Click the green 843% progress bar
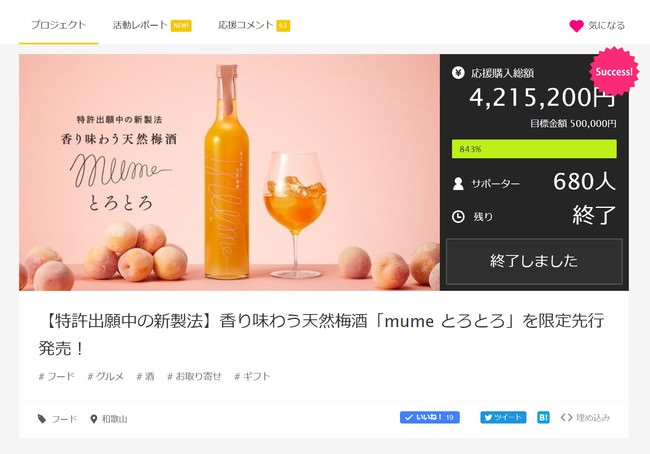The width and height of the screenshot is (650, 454). pos(534,149)
